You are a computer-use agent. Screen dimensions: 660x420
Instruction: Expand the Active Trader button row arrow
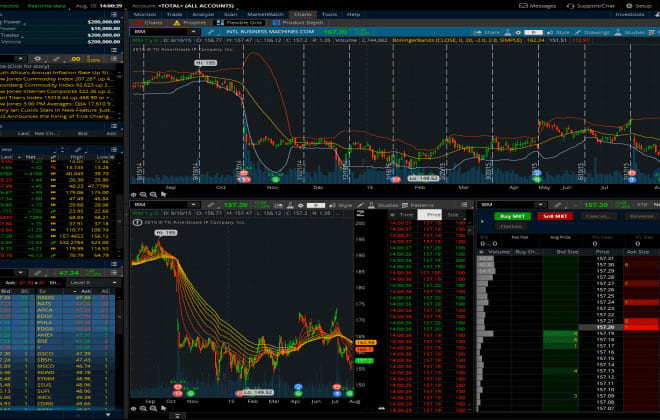click(482, 221)
